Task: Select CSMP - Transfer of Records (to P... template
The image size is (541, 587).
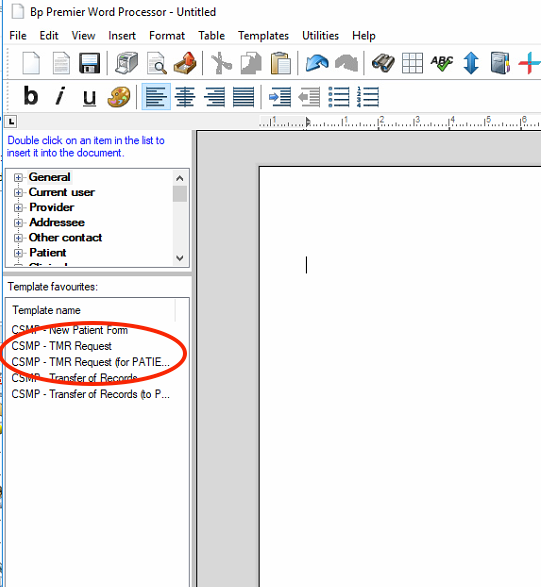Action: tap(91, 394)
